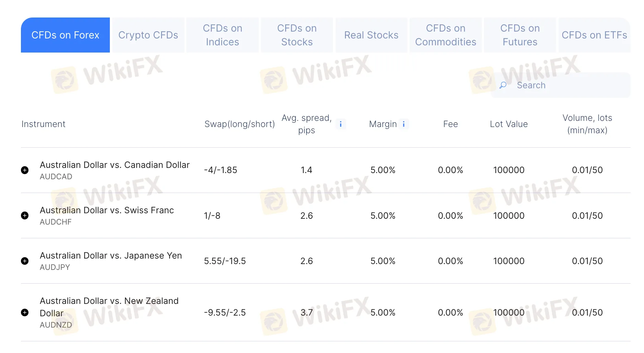
Task: Expand the AUDCAD instrument row
Action: click(25, 170)
